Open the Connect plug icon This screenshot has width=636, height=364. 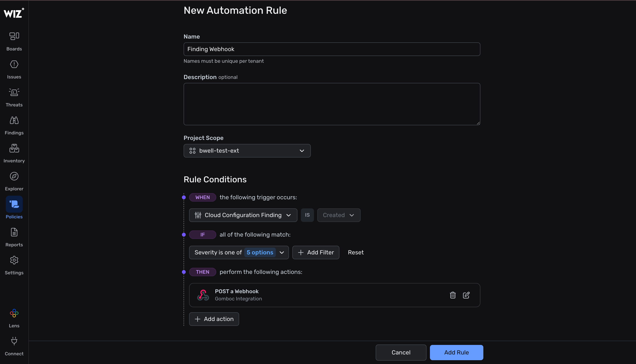[x=14, y=341]
